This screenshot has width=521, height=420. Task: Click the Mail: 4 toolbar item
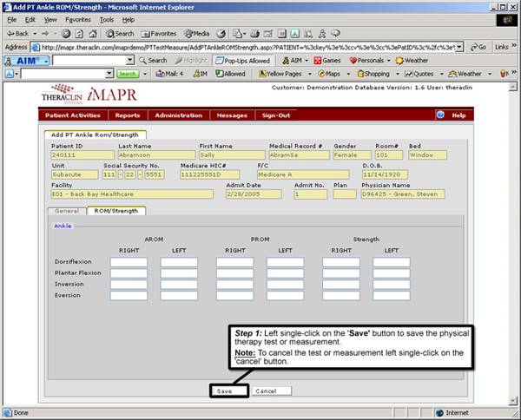point(169,74)
